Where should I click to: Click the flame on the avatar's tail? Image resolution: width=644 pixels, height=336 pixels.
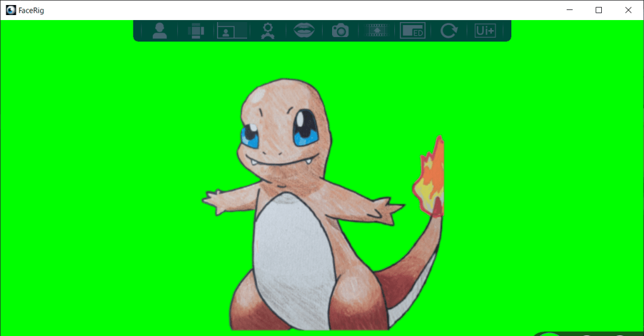tap(431, 179)
